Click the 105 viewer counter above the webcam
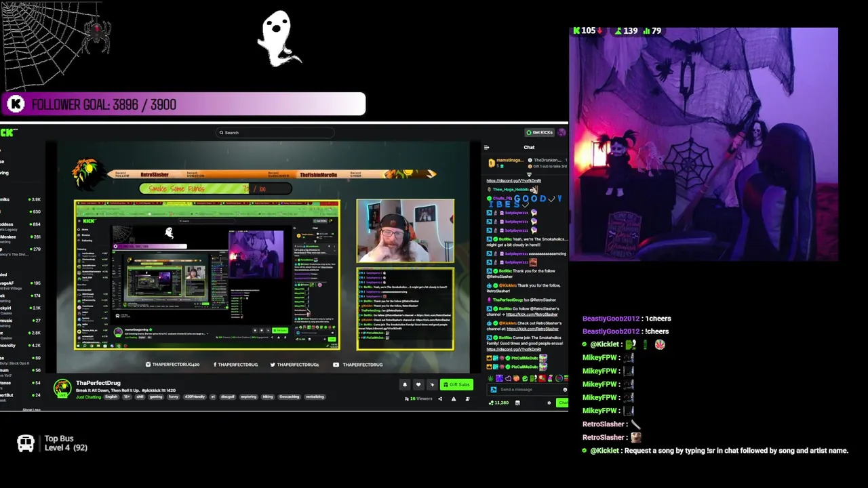 [587, 30]
